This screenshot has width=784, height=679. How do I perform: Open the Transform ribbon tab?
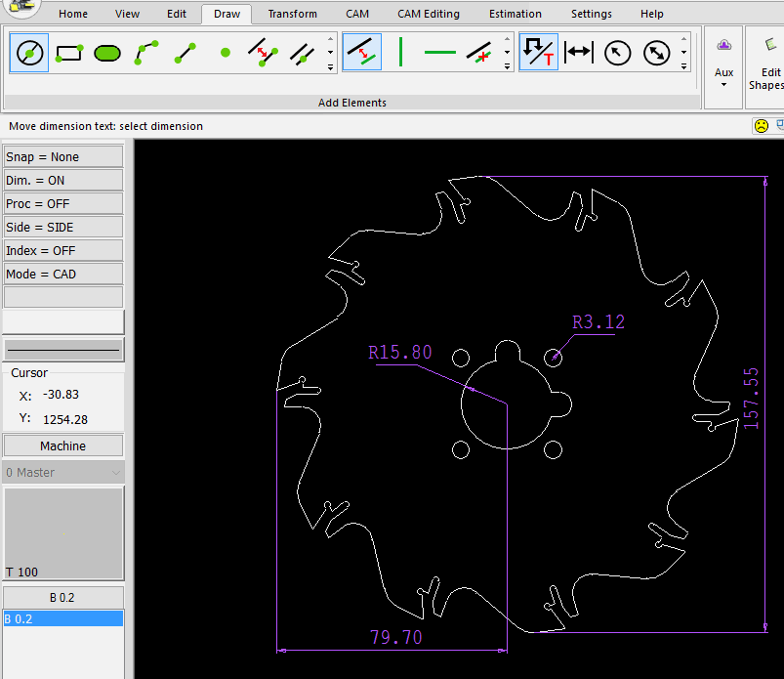pos(292,14)
